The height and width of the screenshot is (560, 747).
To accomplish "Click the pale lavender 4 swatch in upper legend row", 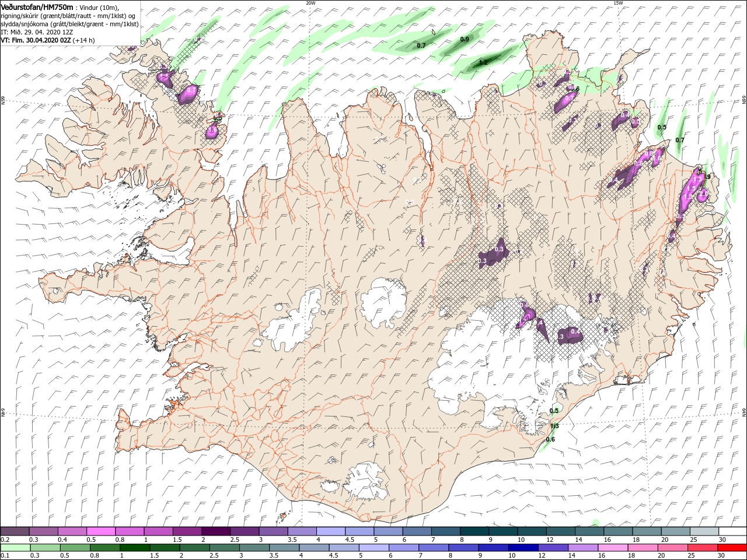I will (330, 531).
